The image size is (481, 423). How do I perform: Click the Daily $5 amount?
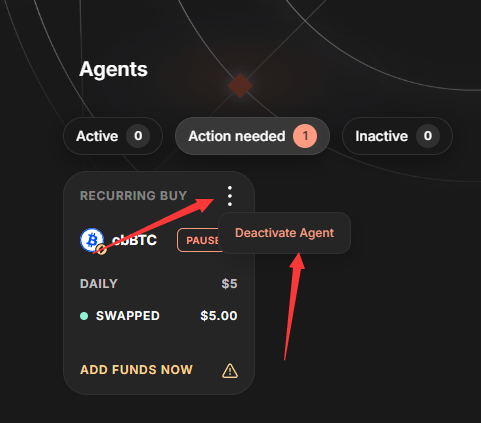(229, 284)
